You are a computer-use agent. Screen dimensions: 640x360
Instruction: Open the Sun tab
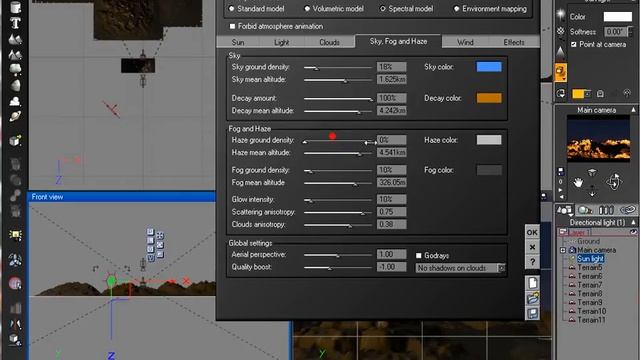pos(238,42)
